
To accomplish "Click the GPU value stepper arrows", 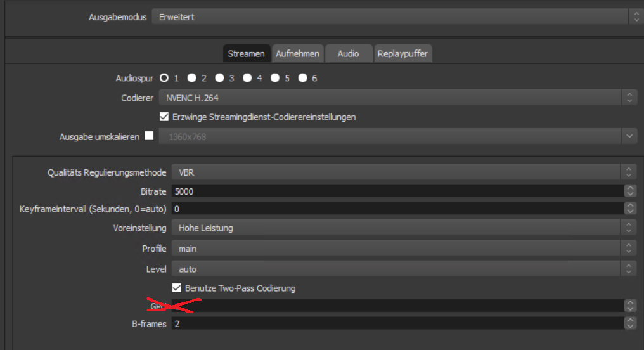I will coord(629,306).
